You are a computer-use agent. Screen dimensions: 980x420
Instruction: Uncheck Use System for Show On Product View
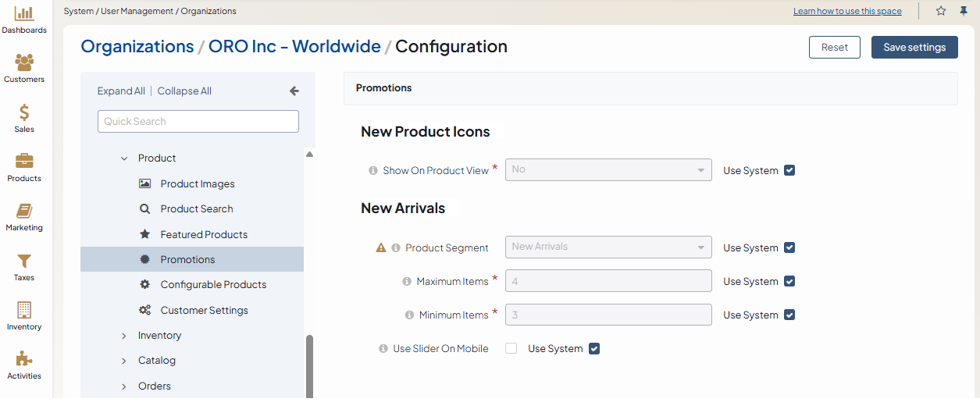[789, 170]
